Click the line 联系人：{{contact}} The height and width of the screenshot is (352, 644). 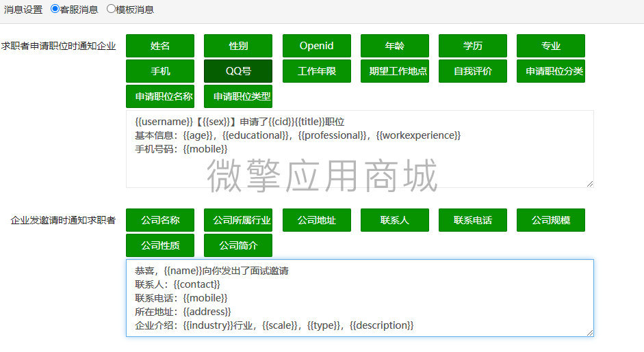(177, 284)
